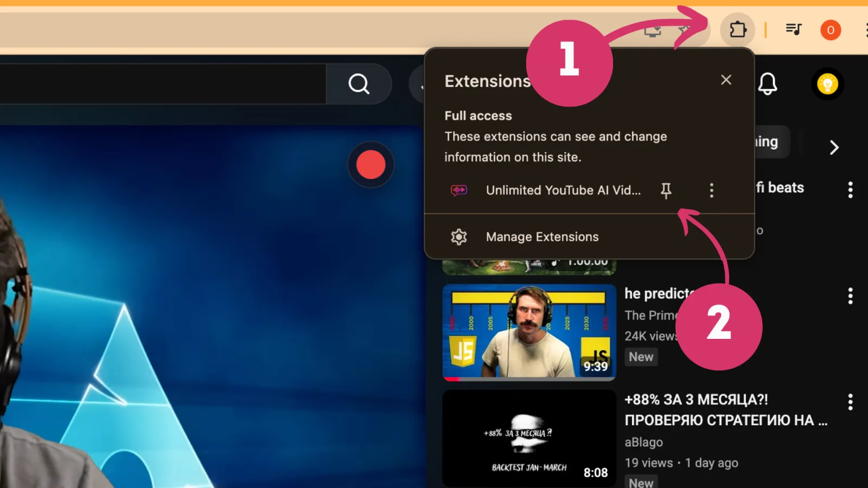Open more options for Unlimited YouTube AI extension

click(x=711, y=190)
